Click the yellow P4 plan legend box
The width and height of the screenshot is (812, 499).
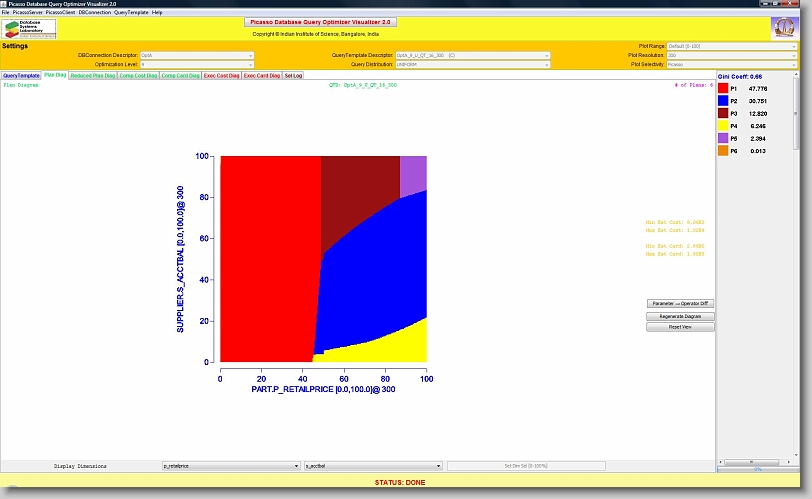tap(723, 126)
